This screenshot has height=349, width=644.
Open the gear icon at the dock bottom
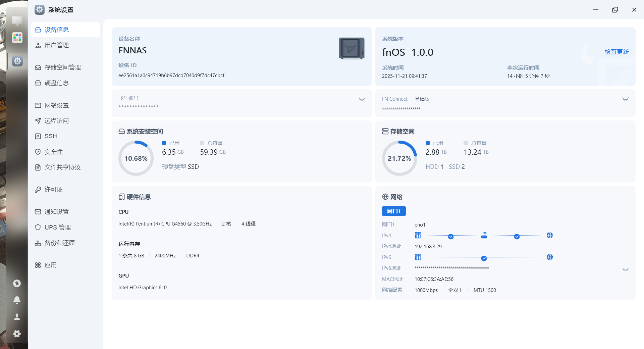click(17, 334)
